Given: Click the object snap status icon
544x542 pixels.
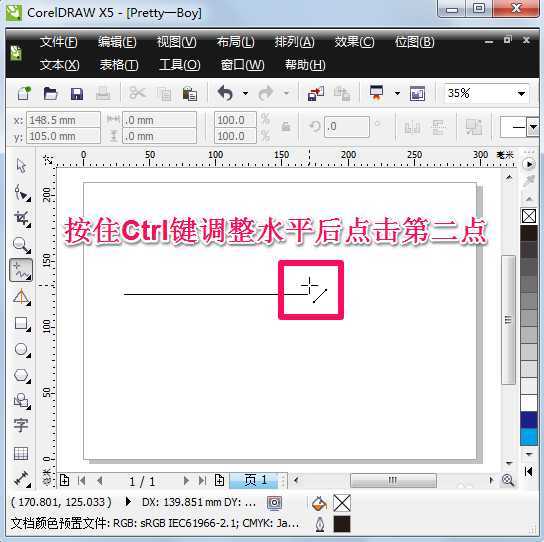Looking at the screenshot, I should tap(274, 503).
